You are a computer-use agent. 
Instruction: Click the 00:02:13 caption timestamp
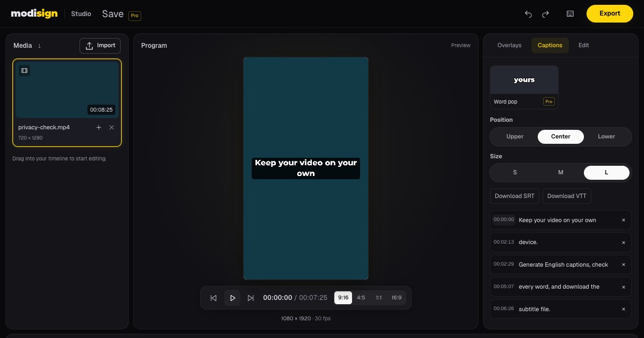pos(504,242)
